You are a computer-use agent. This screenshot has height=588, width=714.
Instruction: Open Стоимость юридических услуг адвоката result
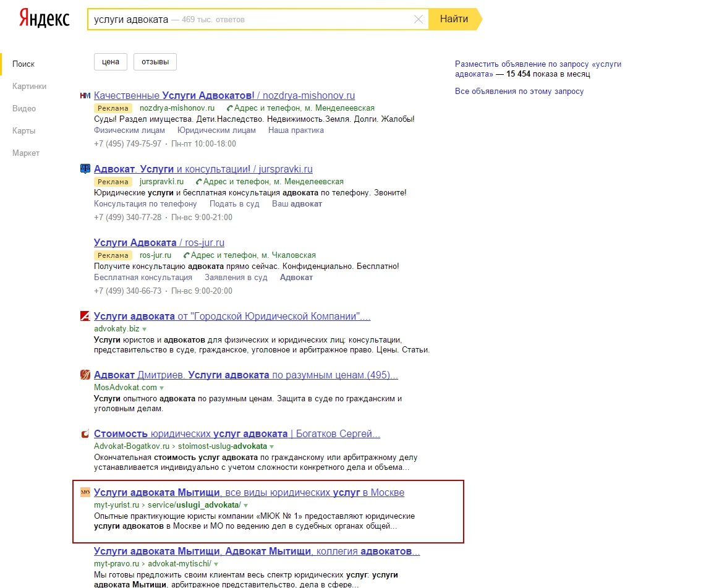coord(237,433)
